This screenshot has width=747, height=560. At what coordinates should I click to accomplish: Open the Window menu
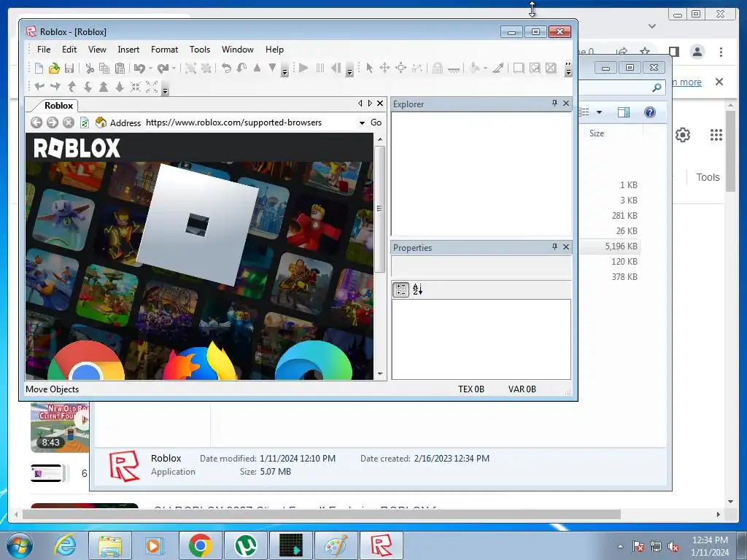[x=238, y=50]
